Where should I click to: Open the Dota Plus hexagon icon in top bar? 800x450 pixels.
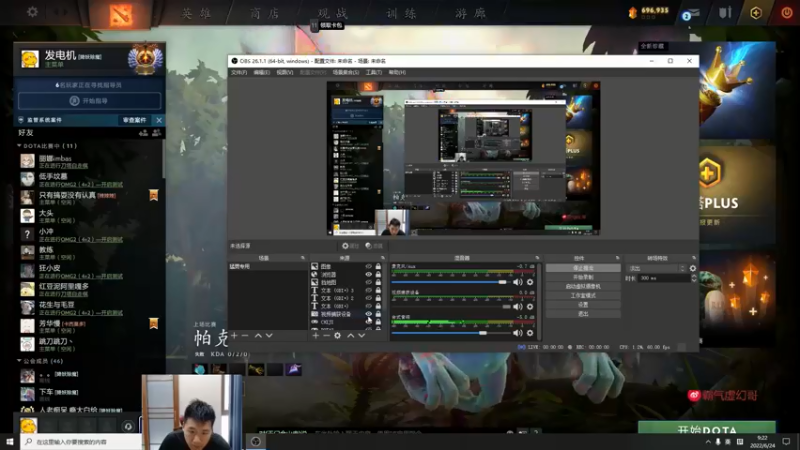[x=756, y=13]
